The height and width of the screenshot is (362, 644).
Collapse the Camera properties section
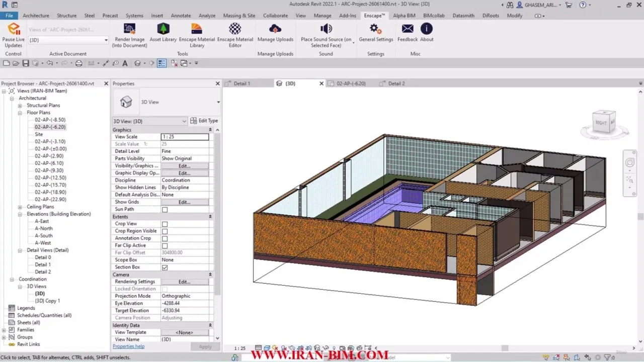[x=210, y=275]
